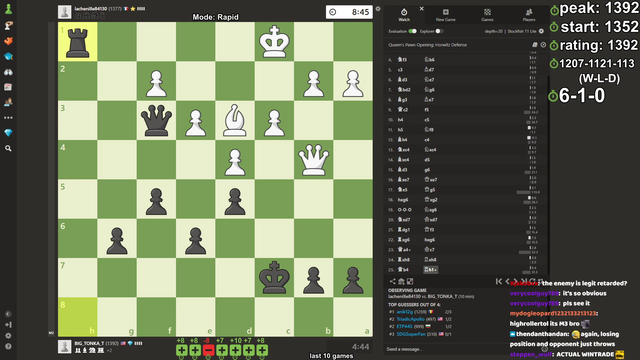Click the white bishop on the board
This screenshot has height=360, width=640.
tap(235, 120)
